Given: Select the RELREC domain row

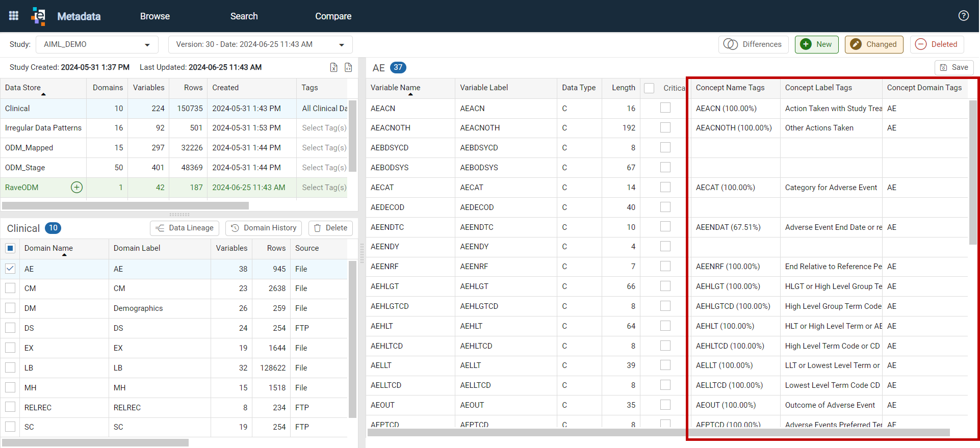Looking at the screenshot, I should pyautogui.click(x=174, y=408).
